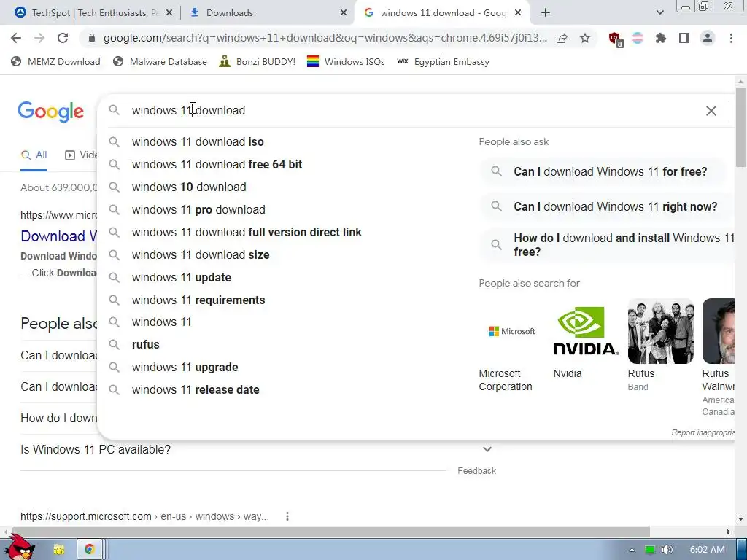Open the Rufus Band thumbnail
The width and height of the screenshot is (747, 560).
(x=660, y=331)
